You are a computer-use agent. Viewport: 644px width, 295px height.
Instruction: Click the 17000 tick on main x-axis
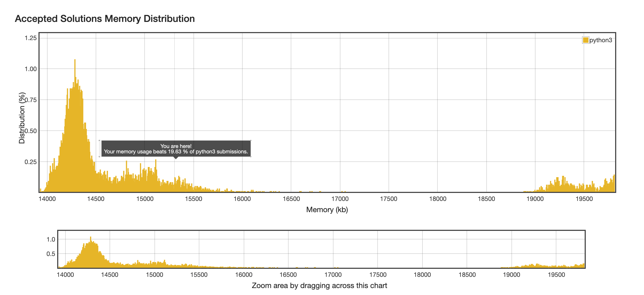click(340, 199)
